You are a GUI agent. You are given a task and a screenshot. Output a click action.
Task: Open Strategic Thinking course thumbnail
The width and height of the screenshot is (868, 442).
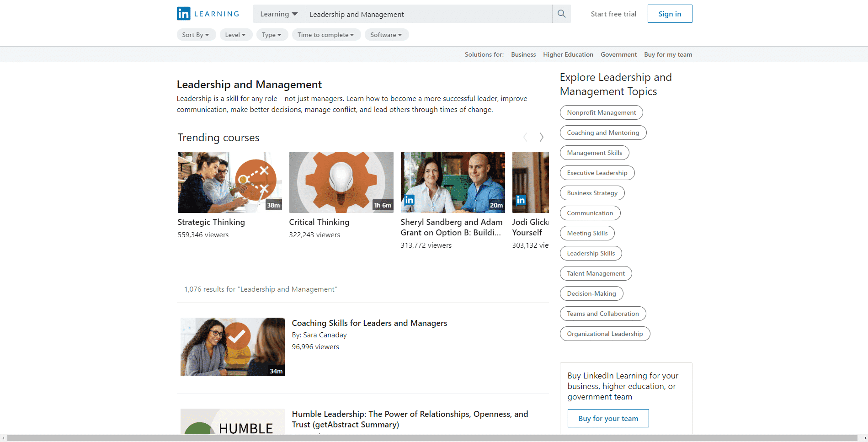[x=230, y=182]
